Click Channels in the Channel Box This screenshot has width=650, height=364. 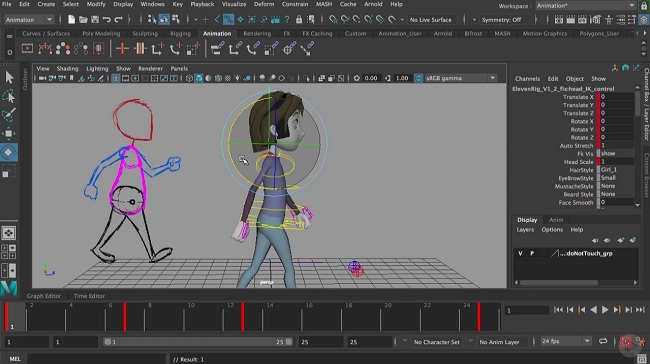[527, 79]
